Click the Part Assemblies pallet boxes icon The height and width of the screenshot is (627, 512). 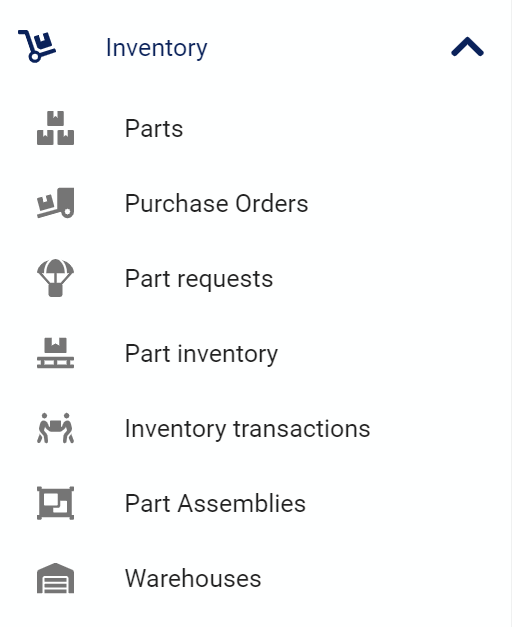point(56,503)
